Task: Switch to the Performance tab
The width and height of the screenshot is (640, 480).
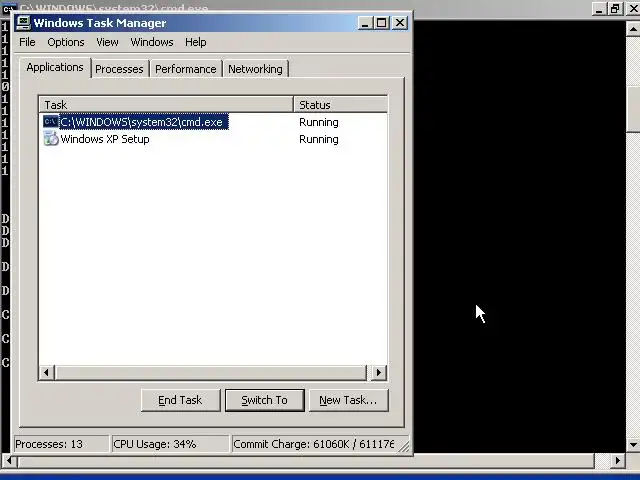Action: pos(186,69)
